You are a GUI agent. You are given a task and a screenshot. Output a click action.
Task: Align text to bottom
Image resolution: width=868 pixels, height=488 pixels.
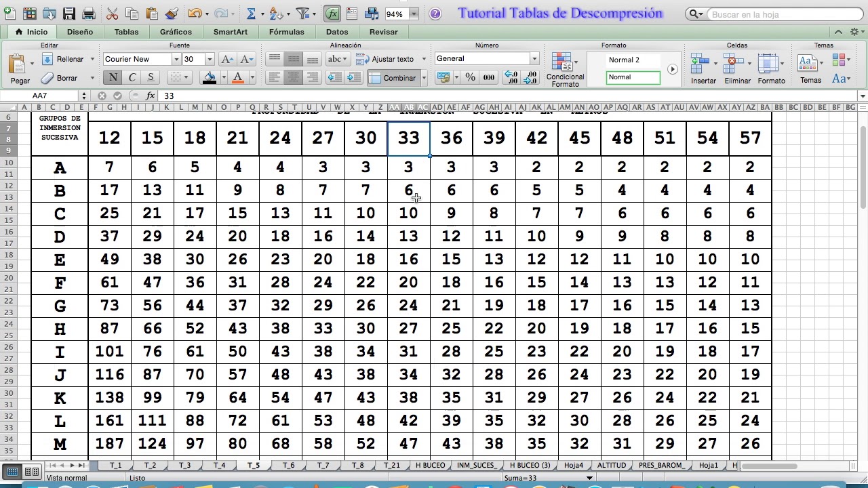(x=312, y=59)
